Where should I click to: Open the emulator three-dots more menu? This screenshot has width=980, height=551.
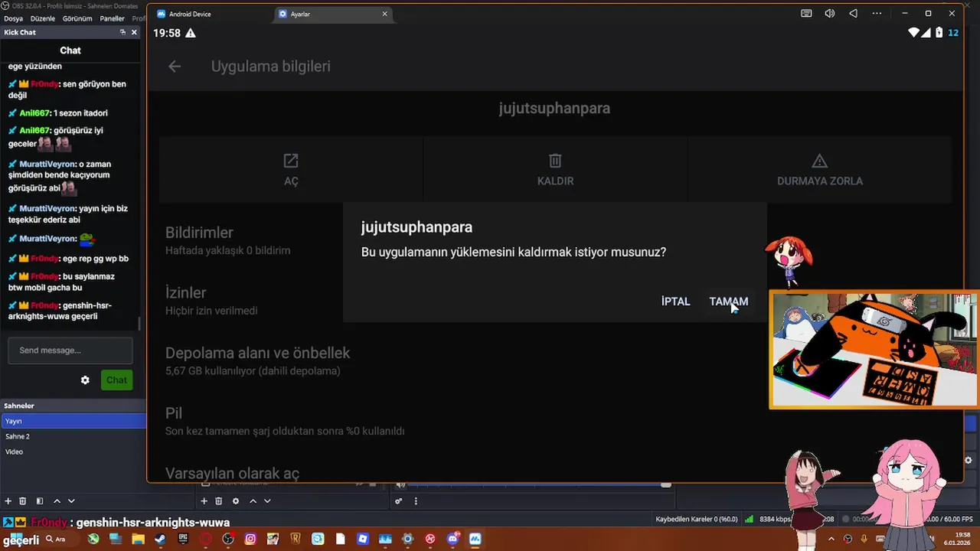click(877, 14)
